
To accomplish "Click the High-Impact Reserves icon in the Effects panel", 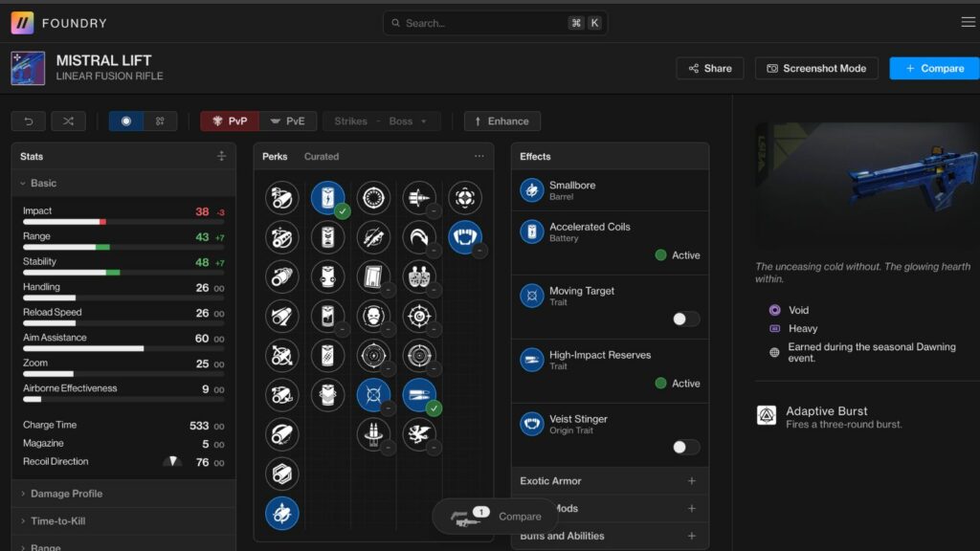I will [532, 360].
